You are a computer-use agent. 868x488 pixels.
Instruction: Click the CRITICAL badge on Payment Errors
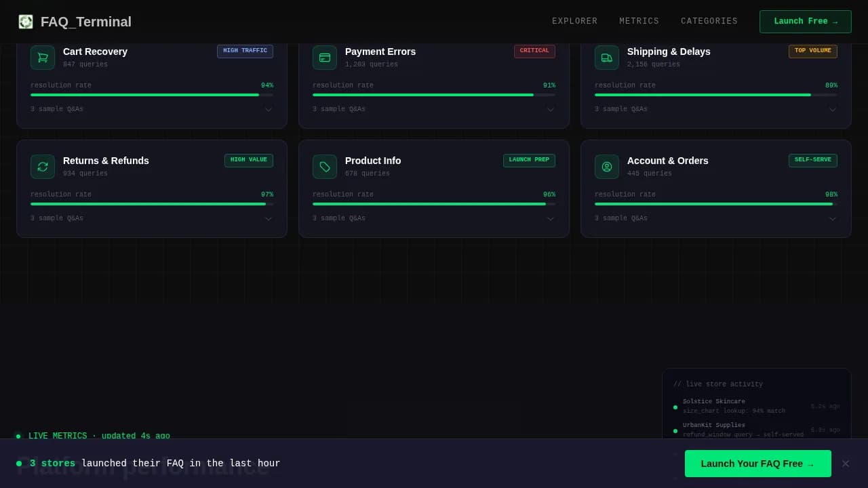(534, 50)
